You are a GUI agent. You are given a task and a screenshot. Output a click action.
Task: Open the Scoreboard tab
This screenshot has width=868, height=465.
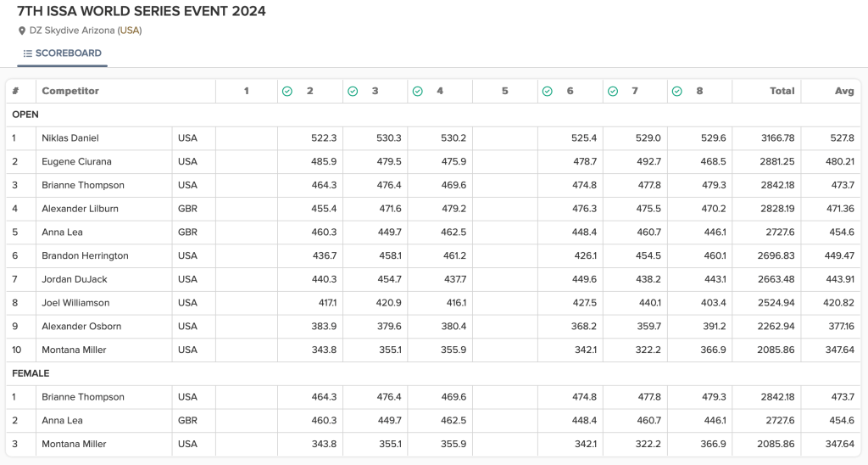coord(63,53)
